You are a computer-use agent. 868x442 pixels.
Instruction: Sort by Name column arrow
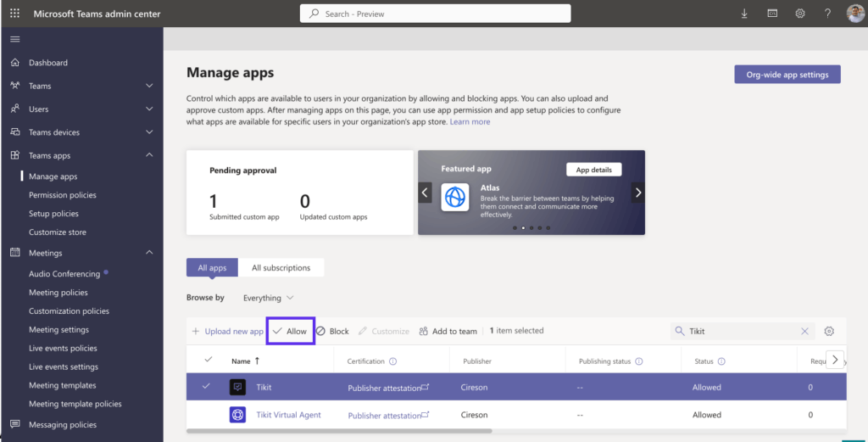click(x=257, y=361)
